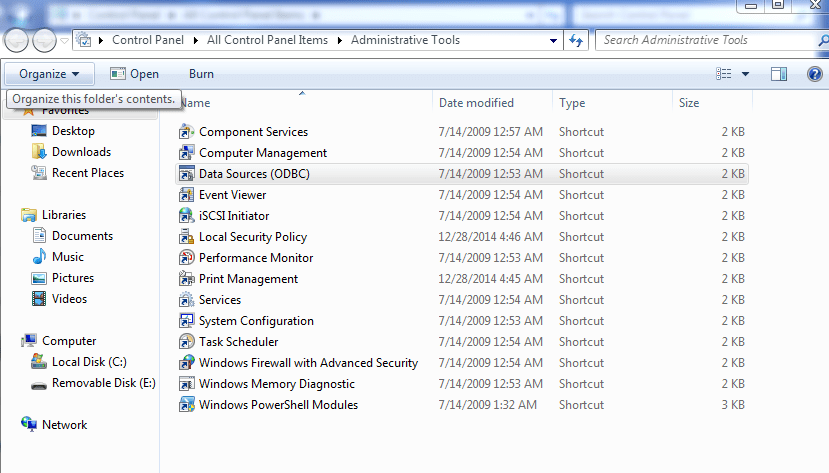Click date 7/14/2009 1:32 AM
The height and width of the screenshot is (473, 829).
pos(487,405)
